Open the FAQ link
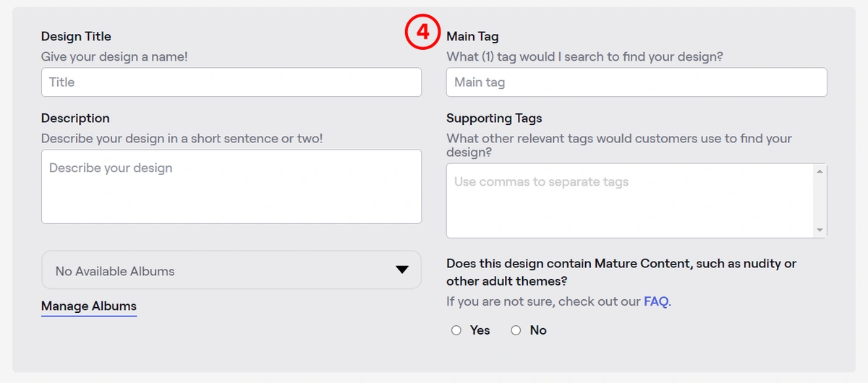The width and height of the screenshot is (868, 383). [656, 301]
